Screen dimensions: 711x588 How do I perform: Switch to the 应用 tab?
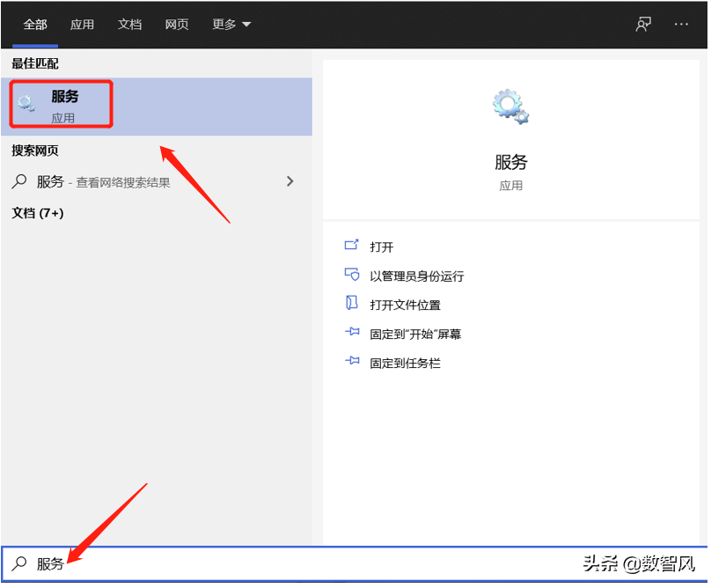(x=82, y=25)
